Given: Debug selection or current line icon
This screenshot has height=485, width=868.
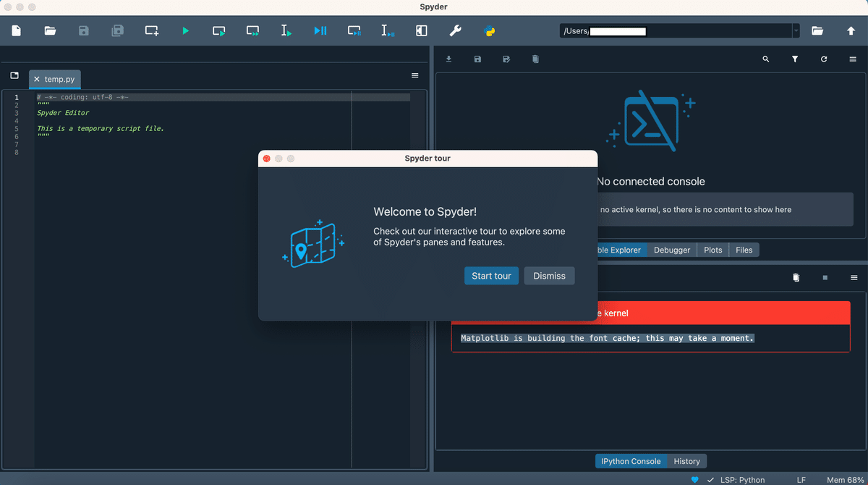Looking at the screenshot, I should point(388,30).
